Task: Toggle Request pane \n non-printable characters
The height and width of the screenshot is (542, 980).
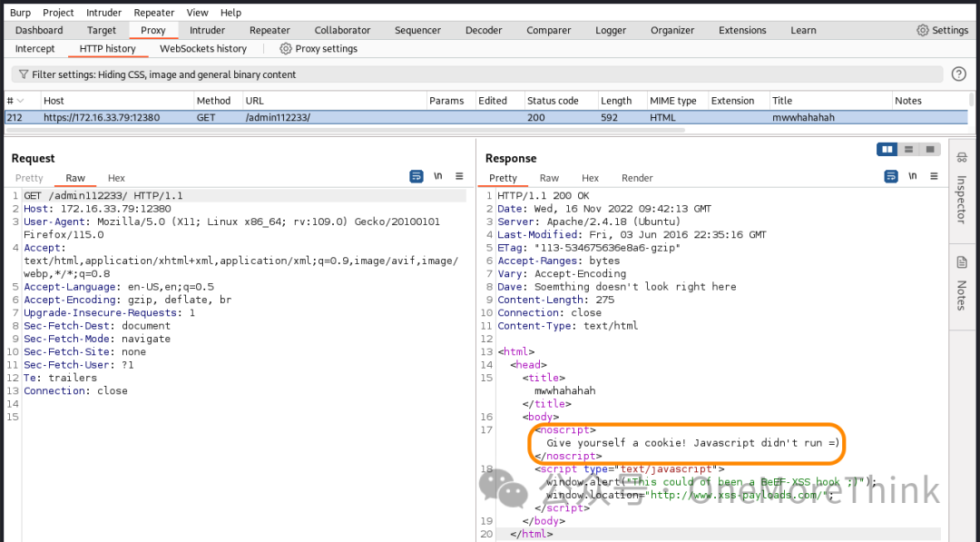Action: [x=438, y=176]
